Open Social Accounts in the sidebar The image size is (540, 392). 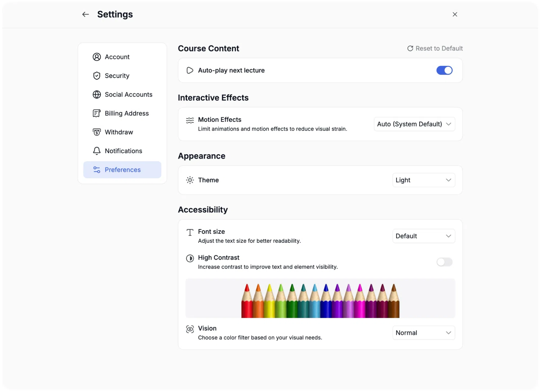[122, 94]
